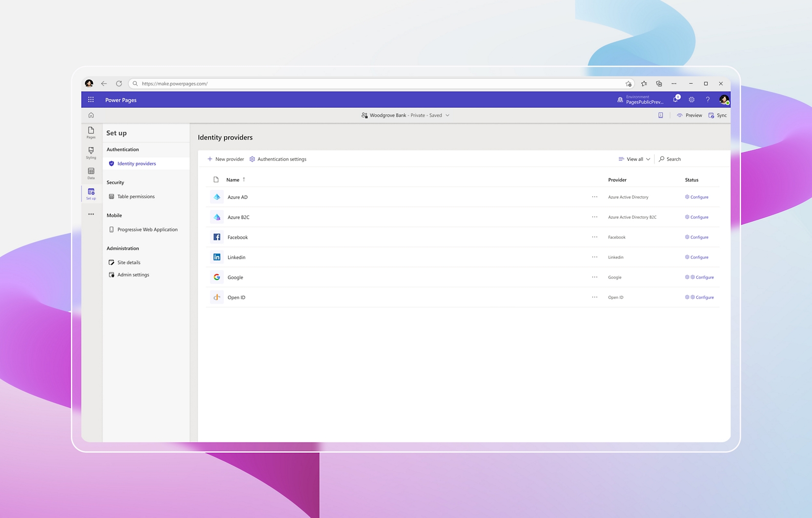Click New provider button
Image resolution: width=812 pixels, height=518 pixels.
point(225,159)
